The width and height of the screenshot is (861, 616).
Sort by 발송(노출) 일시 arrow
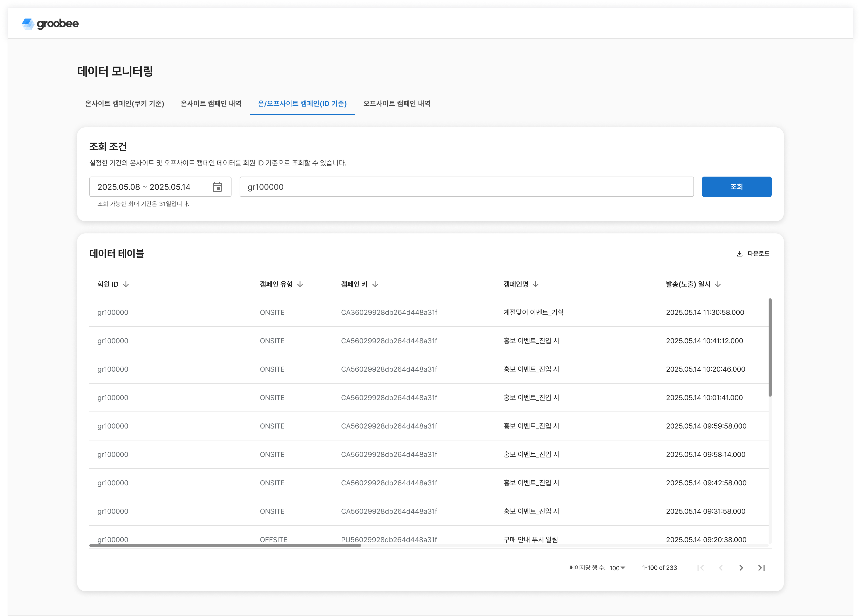pos(718,284)
